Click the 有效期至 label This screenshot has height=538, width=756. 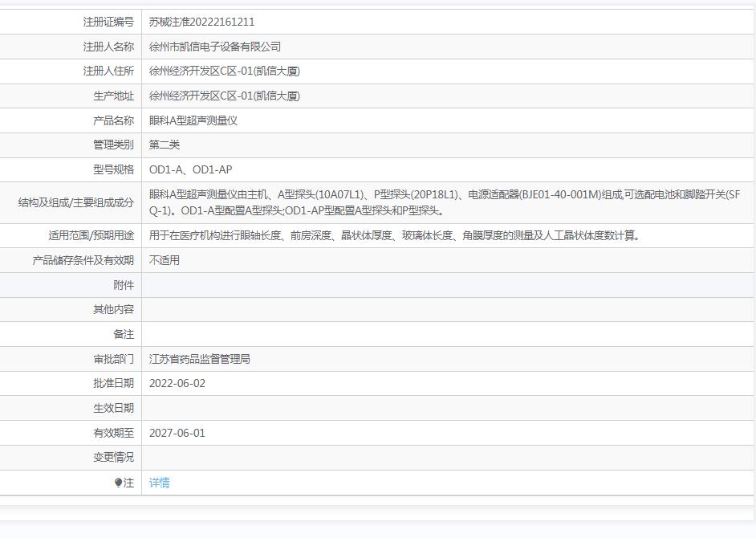[113, 434]
